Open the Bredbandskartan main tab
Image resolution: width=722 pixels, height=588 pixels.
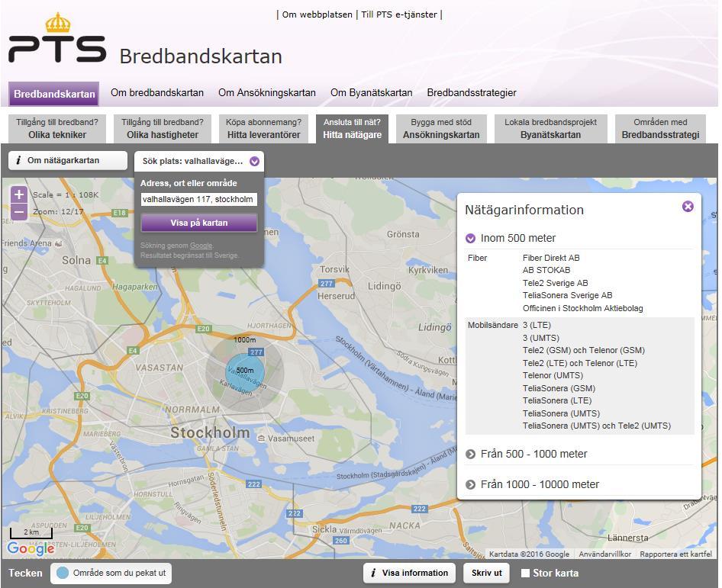(x=54, y=94)
